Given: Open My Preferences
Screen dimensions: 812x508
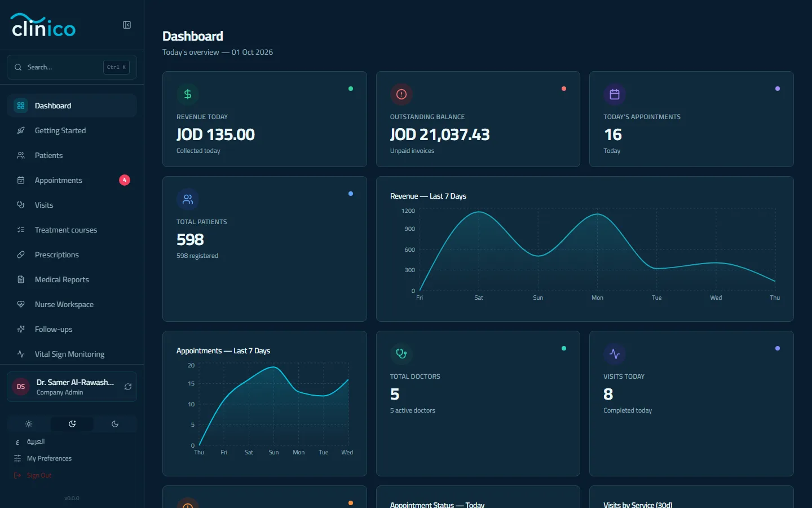Looking at the screenshot, I should (49, 458).
